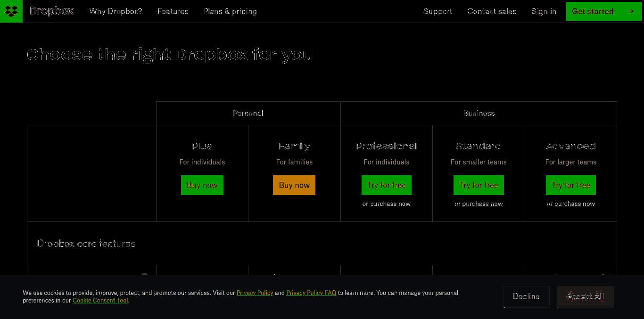This screenshot has width=644, height=319.
Task: Click the Dropbox wordmark
Action: coord(51,11)
